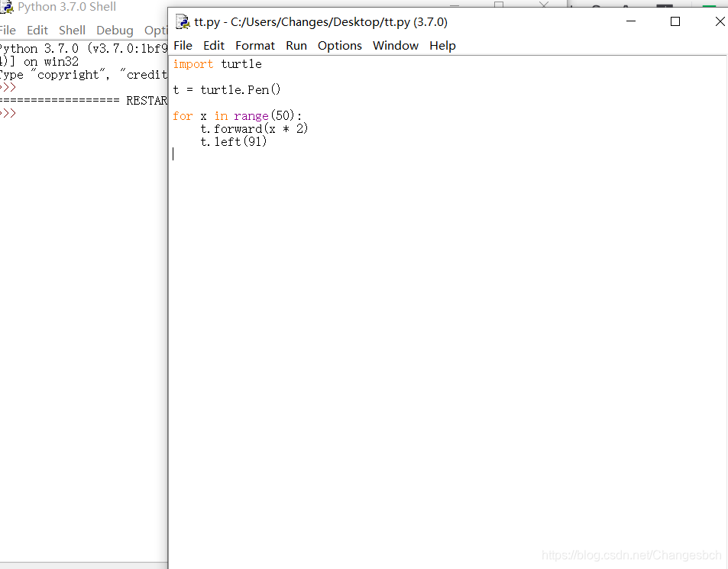Screen dimensions: 728x569
Task: Open Debug menu in Python Shell window
Action: 115,30
